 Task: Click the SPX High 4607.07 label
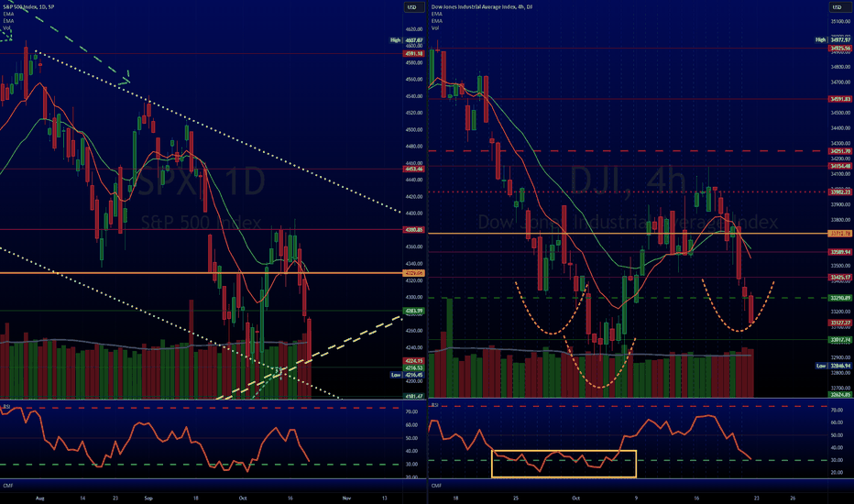pyautogui.click(x=406, y=40)
